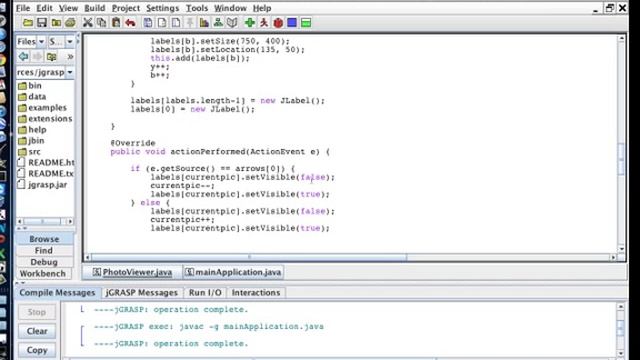Switch to the PhotoViewer.java editor tab
Screen dimensions: 640x360
(x=132, y=272)
